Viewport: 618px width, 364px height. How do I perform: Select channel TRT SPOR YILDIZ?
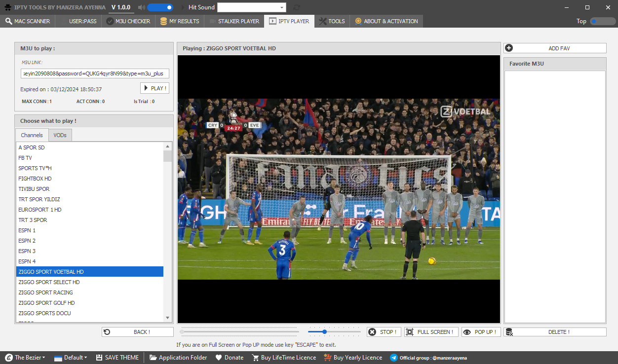90,199
